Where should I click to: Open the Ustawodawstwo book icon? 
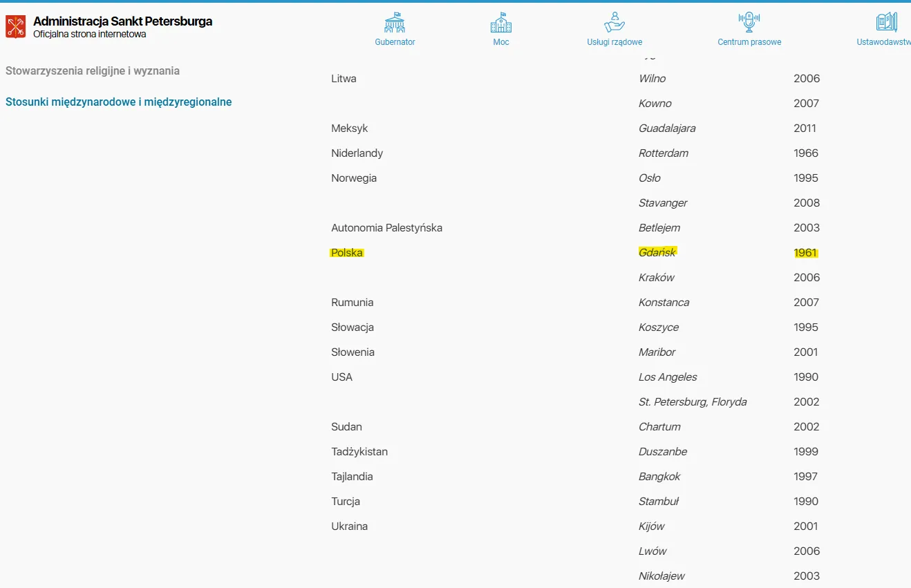pos(887,22)
